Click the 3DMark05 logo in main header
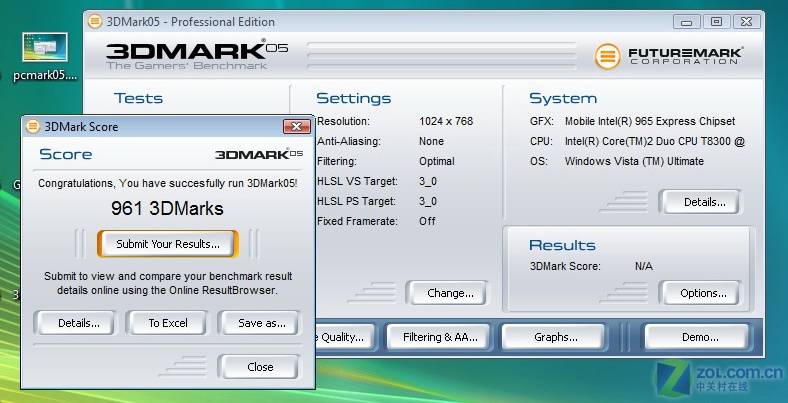Image resolution: width=788 pixels, height=403 pixels. click(x=196, y=54)
